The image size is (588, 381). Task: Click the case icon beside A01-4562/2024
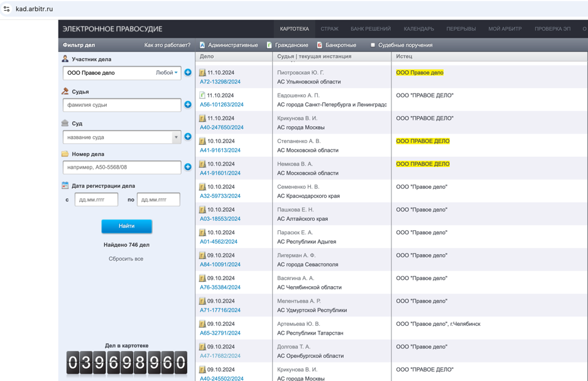[202, 233]
